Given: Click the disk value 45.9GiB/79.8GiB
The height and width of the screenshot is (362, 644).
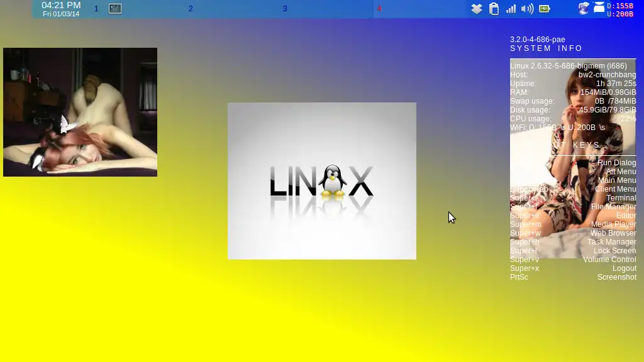Looking at the screenshot, I should click(608, 110).
